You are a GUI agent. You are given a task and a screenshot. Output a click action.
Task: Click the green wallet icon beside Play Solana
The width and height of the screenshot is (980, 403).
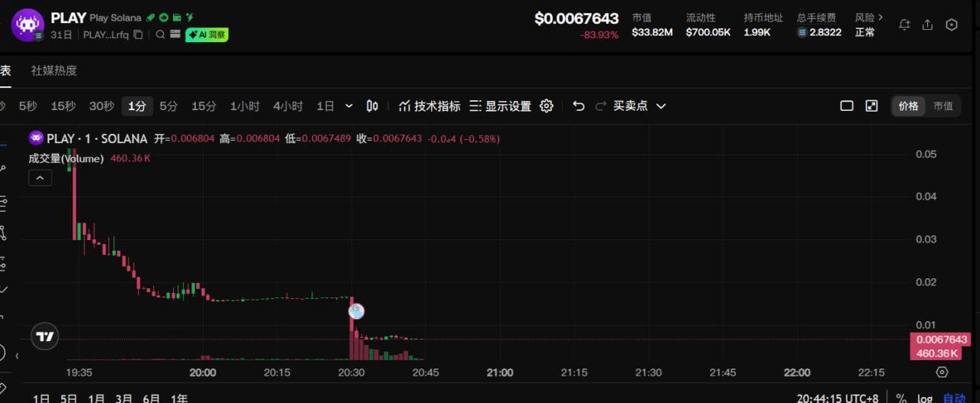177,18
